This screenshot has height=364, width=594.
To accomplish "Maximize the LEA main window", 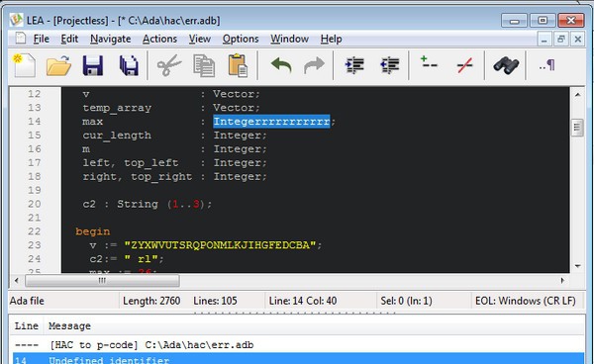I will tap(543, 20).
